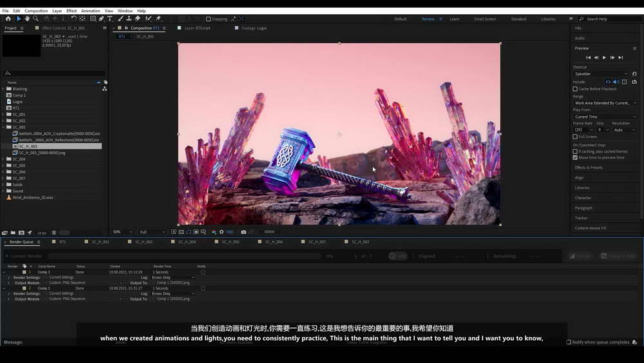Click the Search Help magnifier icon
Viewport: 644px width, 363px height.
point(581,19)
